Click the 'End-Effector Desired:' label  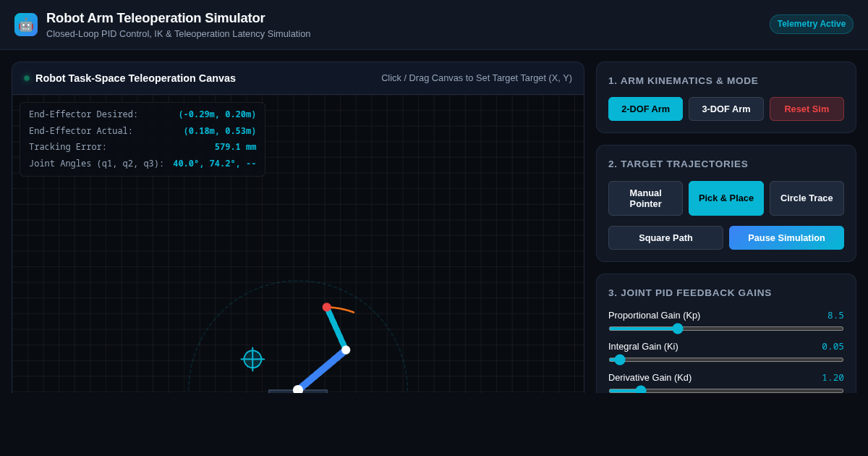point(83,114)
